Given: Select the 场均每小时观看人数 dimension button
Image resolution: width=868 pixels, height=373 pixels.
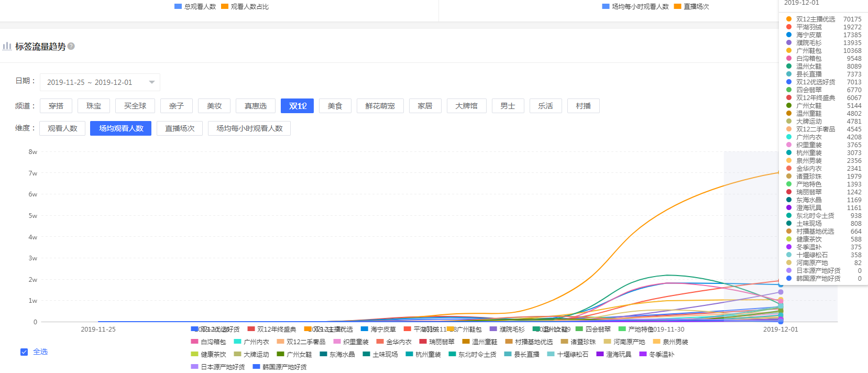Looking at the screenshot, I should (249, 128).
